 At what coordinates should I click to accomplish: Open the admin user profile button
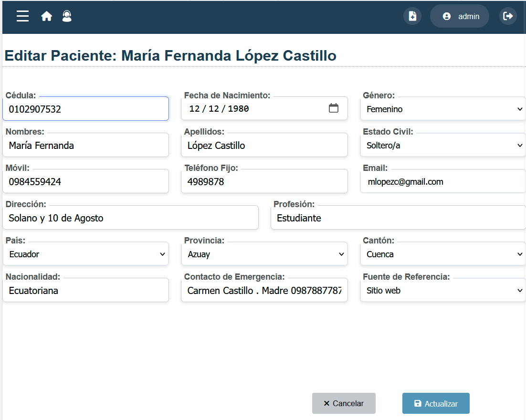point(459,16)
